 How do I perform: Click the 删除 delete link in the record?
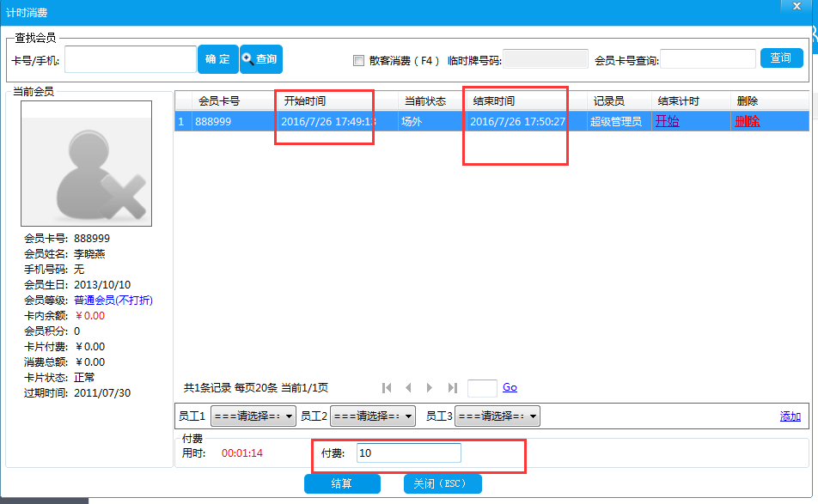point(748,121)
